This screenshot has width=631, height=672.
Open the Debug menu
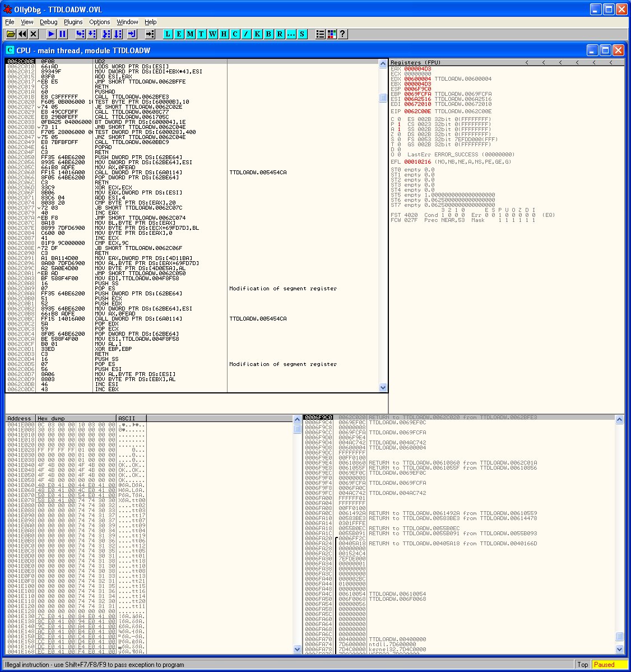[x=48, y=22]
